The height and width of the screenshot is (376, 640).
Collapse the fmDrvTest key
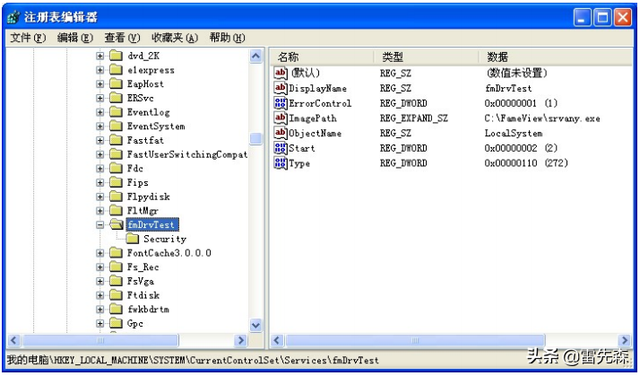point(100,225)
